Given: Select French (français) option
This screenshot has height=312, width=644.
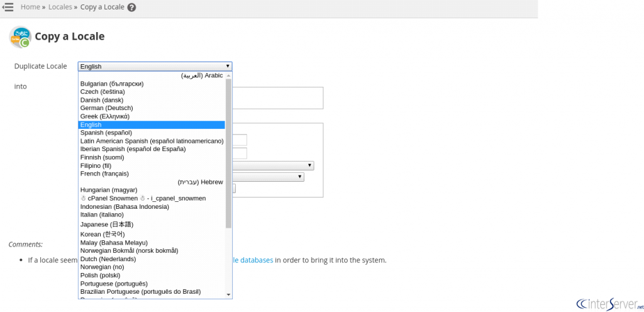Looking at the screenshot, I should (x=152, y=174).
